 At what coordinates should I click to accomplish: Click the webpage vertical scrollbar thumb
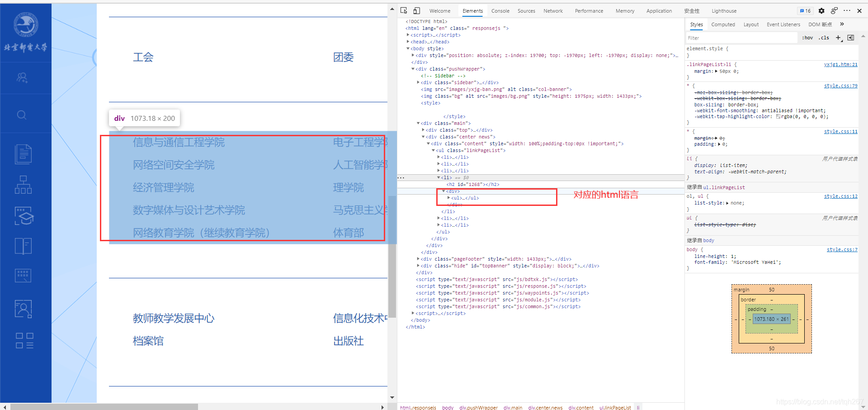[392, 257]
